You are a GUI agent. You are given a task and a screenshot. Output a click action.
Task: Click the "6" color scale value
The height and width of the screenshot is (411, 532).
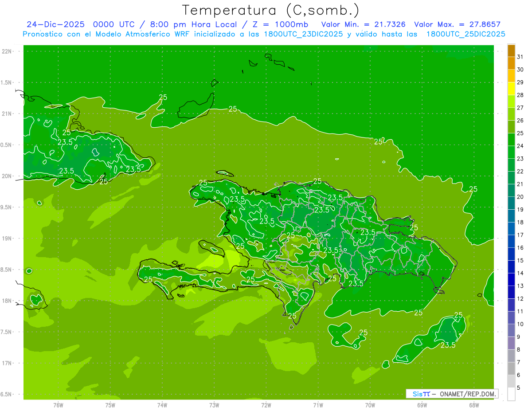click(x=519, y=375)
